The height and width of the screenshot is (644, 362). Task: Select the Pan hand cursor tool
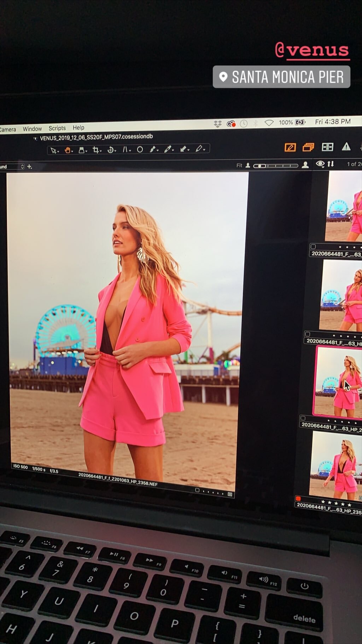tap(68, 150)
